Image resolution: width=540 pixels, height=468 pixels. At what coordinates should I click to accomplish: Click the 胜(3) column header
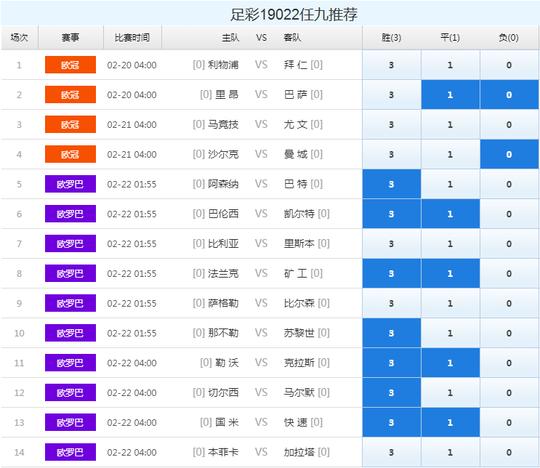click(392, 37)
